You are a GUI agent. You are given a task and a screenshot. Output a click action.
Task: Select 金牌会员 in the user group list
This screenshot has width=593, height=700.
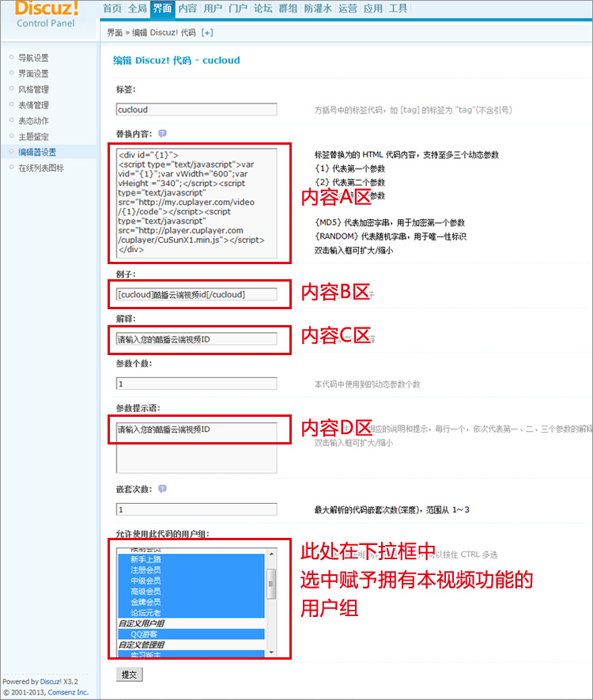[146, 601]
